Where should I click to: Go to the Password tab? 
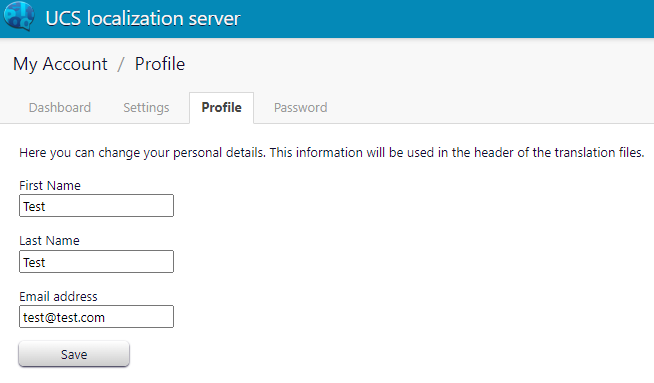coord(300,108)
